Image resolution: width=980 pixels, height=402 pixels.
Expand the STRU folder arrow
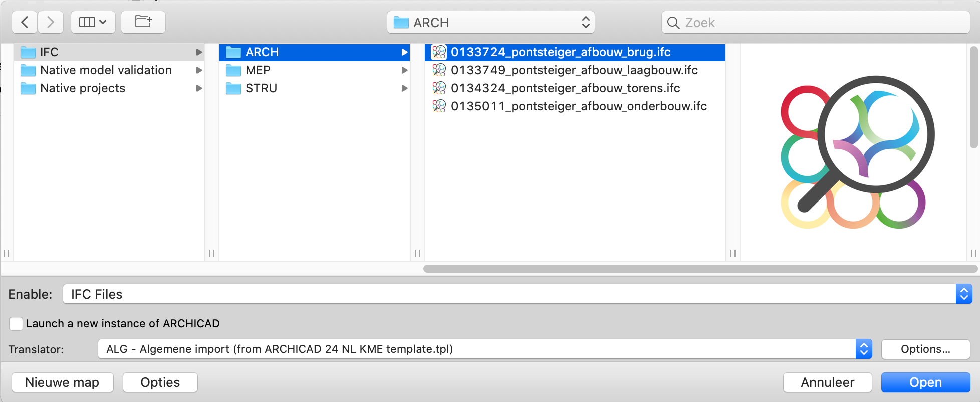pyautogui.click(x=404, y=88)
